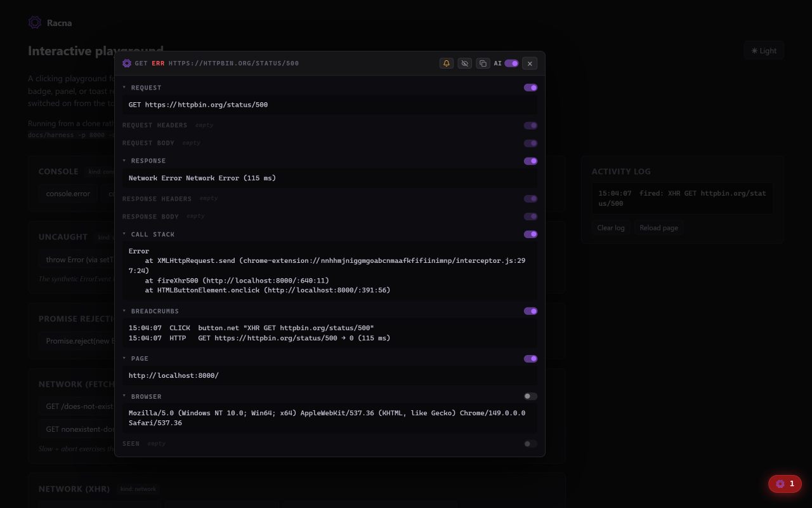Collapse the PAGE section triangle
The width and height of the screenshot is (812, 508).
[x=124, y=358]
